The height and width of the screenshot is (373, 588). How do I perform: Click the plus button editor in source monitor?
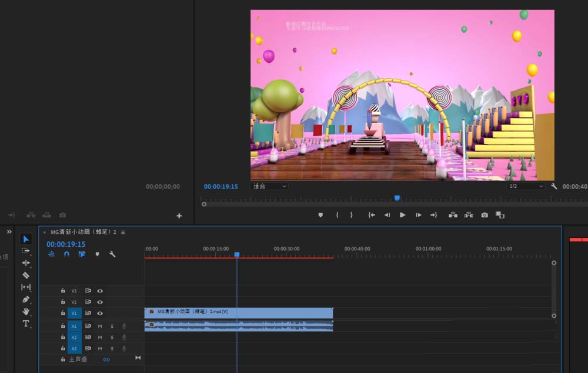[179, 216]
